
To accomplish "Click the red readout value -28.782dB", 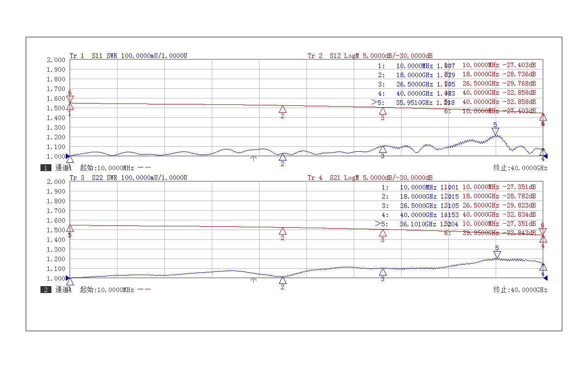I will (x=519, y=196).
